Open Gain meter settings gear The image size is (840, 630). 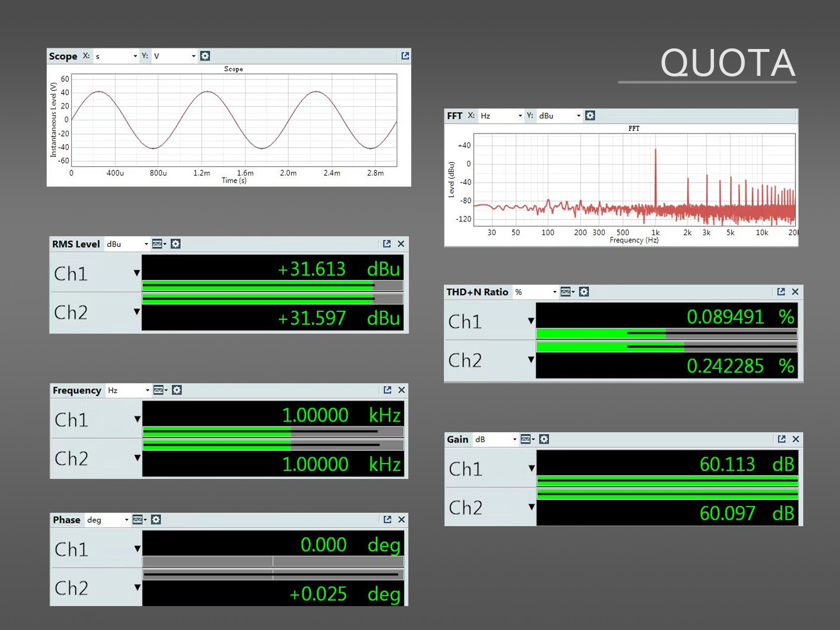(544, 439)
